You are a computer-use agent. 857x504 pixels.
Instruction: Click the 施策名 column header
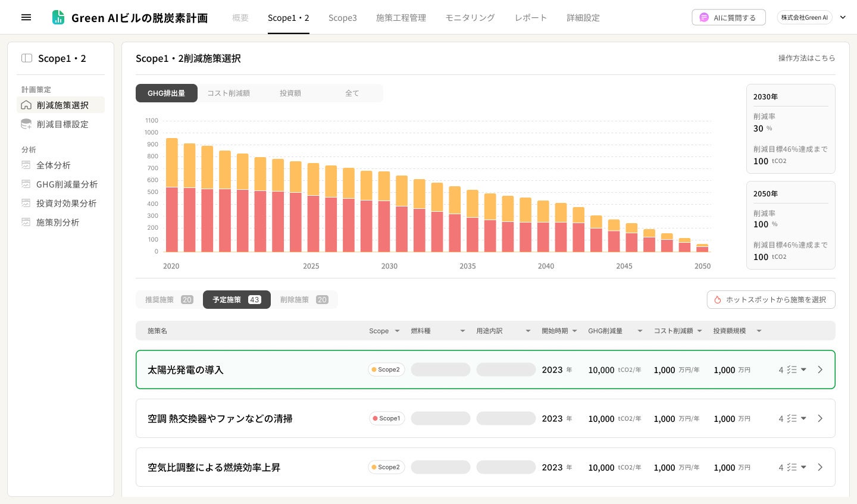pyautogui.click(x=157, y=331)
